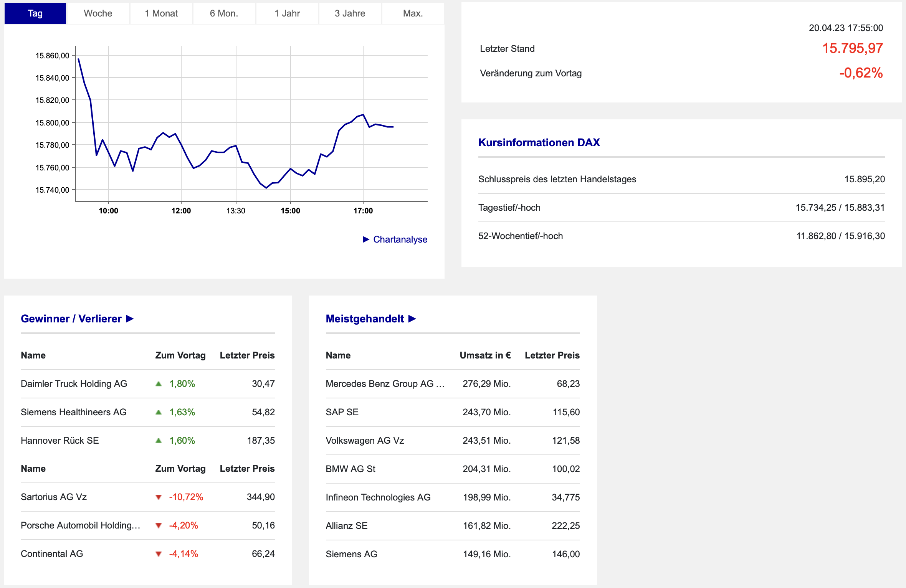This screenshot has height=588, width=906.
Task: Switch chart to Woche view
Action: 98,13
